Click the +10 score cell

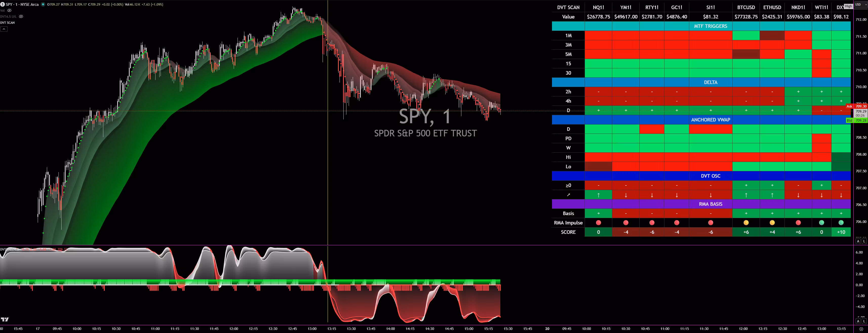click(841, 232)
